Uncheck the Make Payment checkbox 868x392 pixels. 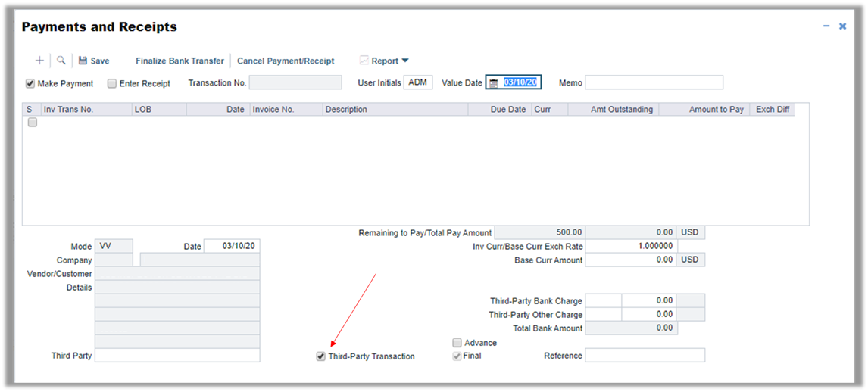(30, 84)
